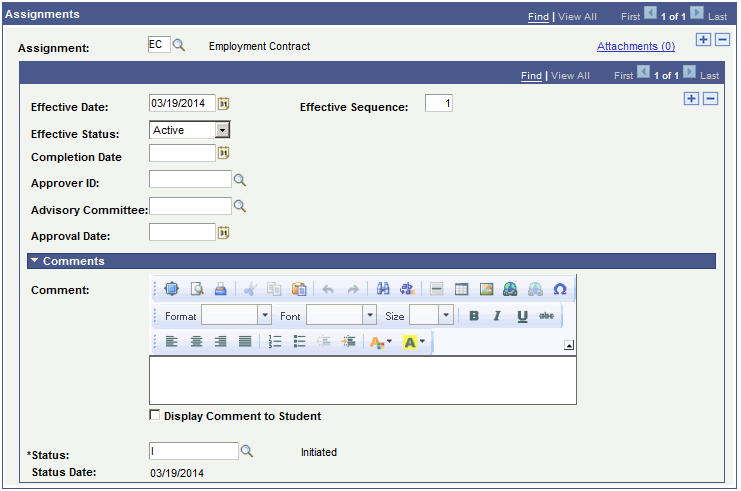Click the Status input field
This screenshot has width=741, height=491.
click(193, 451)
